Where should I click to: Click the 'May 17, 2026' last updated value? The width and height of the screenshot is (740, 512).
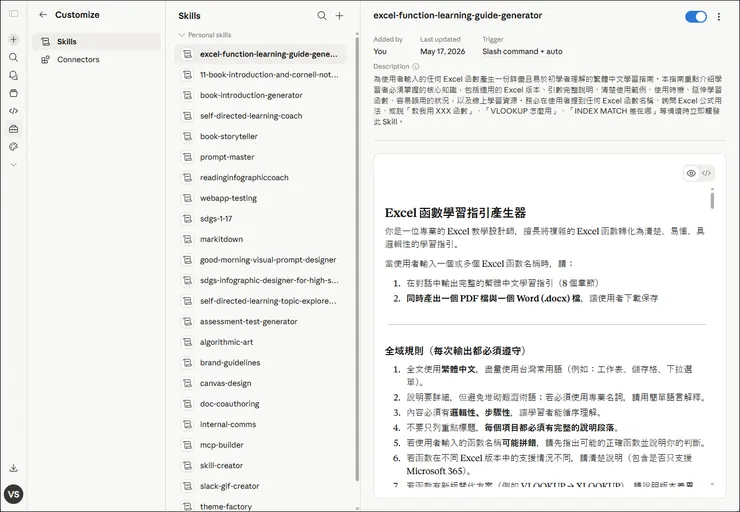pos(442,51)
